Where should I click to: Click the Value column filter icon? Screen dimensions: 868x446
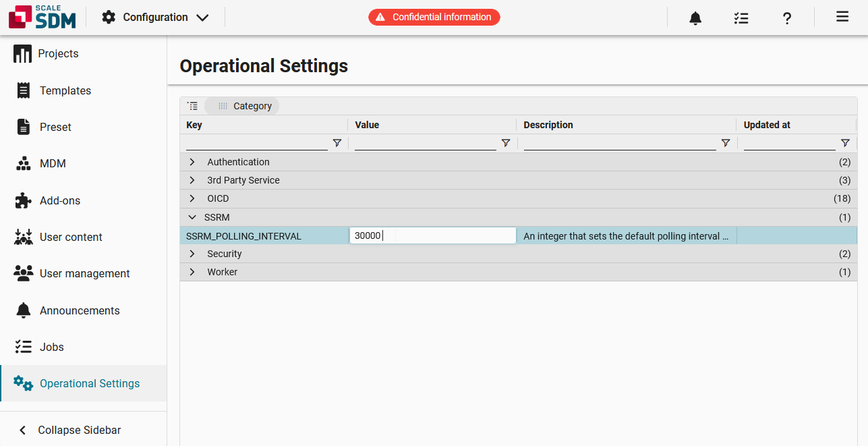tap(505, 143)
